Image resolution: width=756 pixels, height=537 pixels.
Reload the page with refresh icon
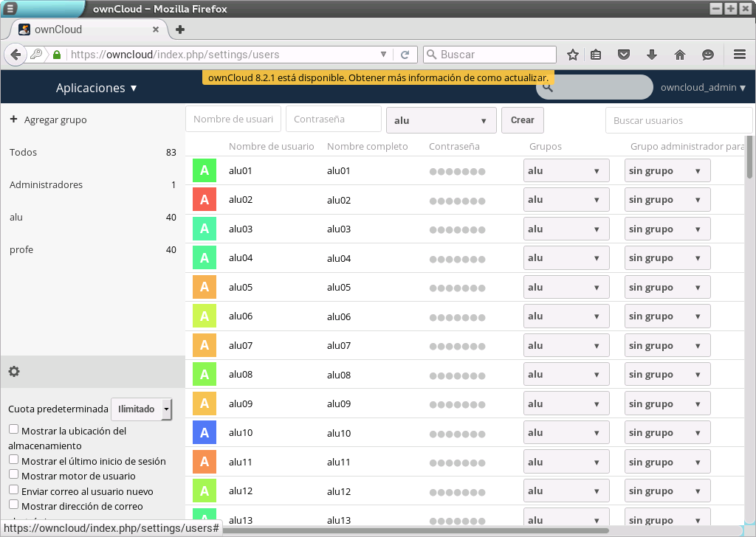[x=405, y=55]
